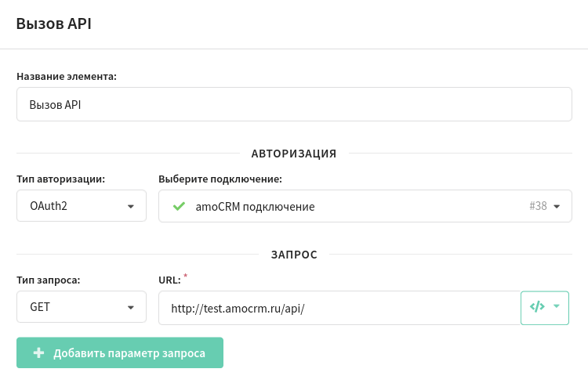The image size is (588, 376).
Task: Click the ЗАПРОС section header
Action: click(294, 255)
